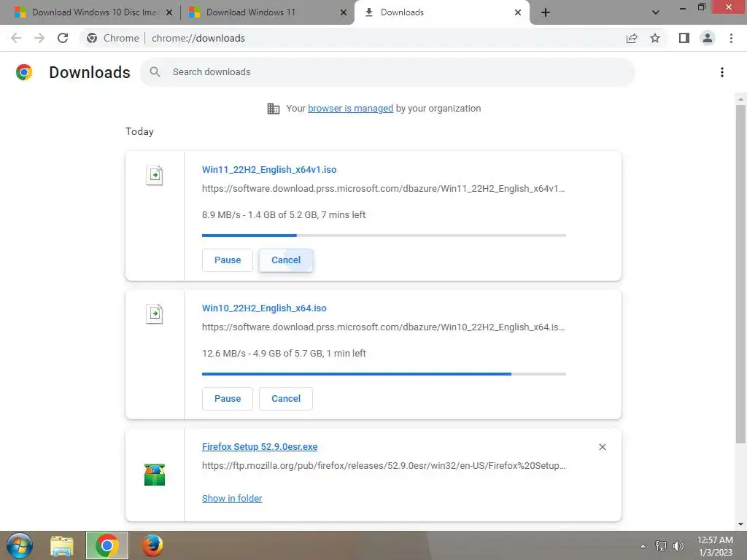Go back using the browser back arrow
The height and width of the screenshot is (560, 747).
click(16, 38)
